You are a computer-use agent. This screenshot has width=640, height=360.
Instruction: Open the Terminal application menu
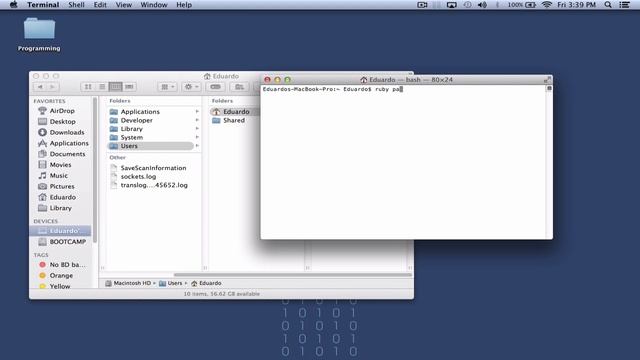pyautogui.click(x=43, y=5)
